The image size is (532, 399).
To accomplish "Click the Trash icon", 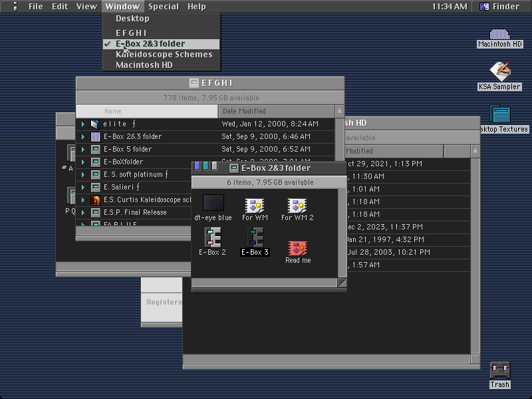I will [x=500, y=370].
